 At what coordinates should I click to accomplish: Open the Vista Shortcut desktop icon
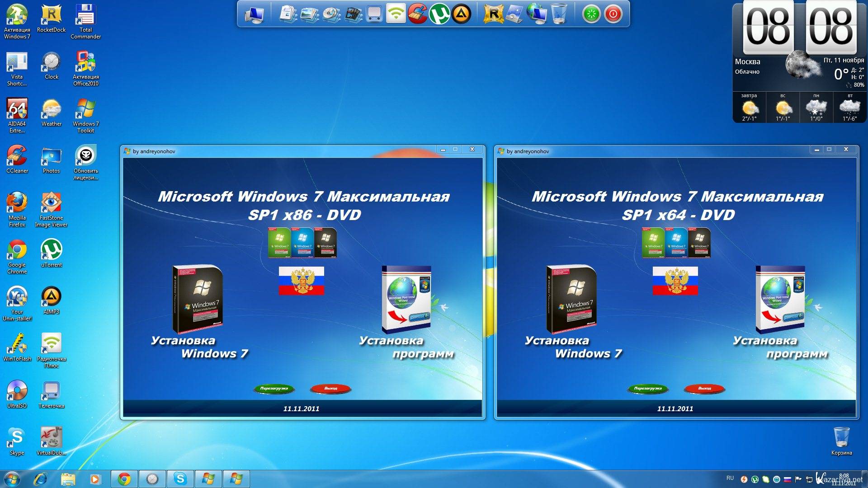pos(17,69)
